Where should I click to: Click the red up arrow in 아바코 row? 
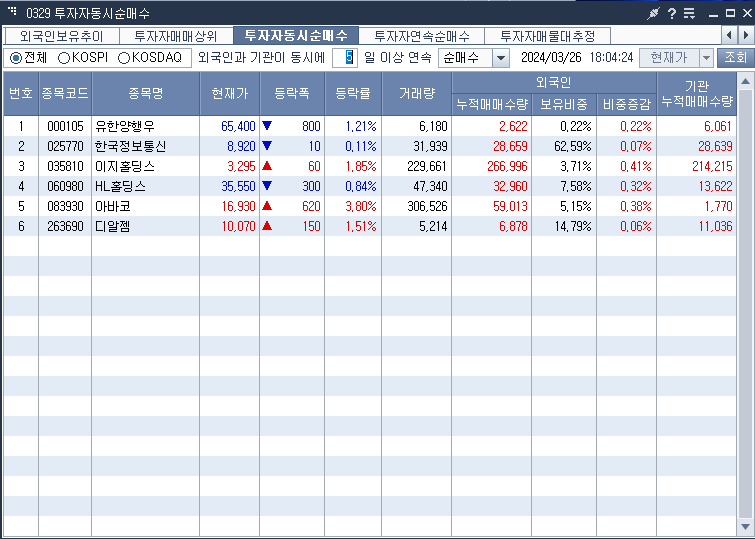tap(267, 206)
